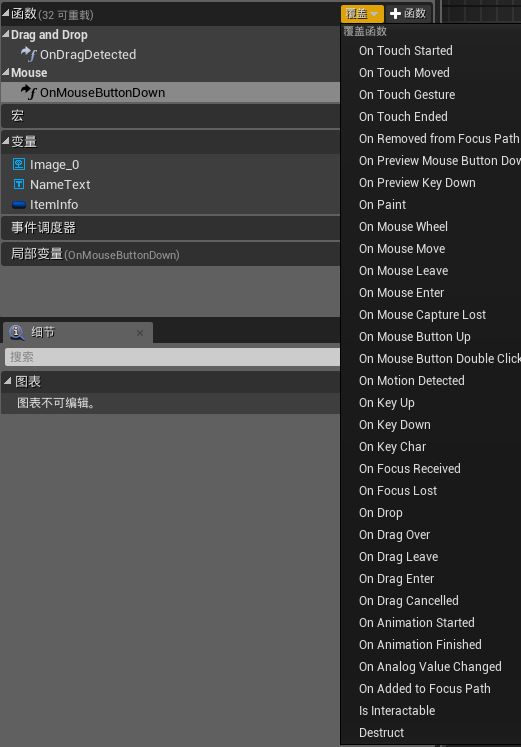Collapse the Drag and Drop category
This screenshot has height=747, width=521.
[x=6, y=34]
